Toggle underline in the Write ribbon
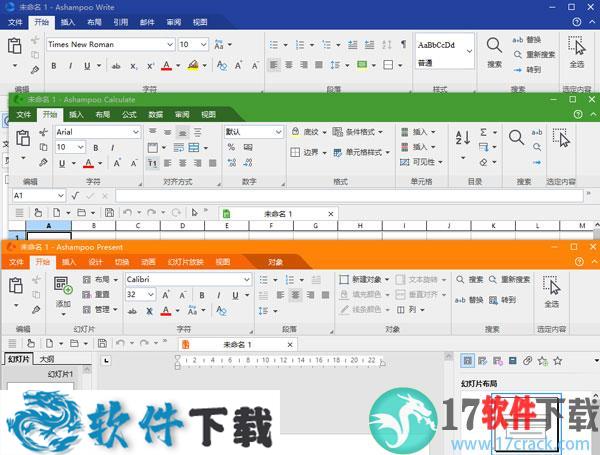600x455 pixels. [x=87, y=66]
